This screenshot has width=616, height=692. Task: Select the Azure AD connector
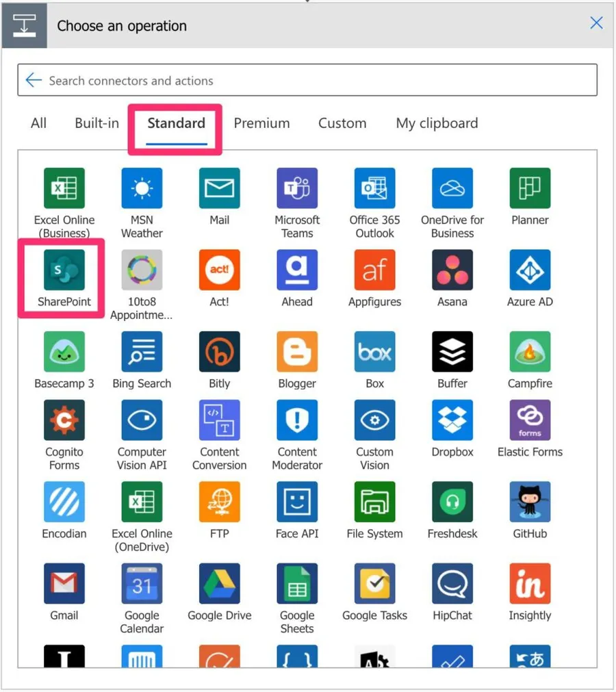[530, 270]
